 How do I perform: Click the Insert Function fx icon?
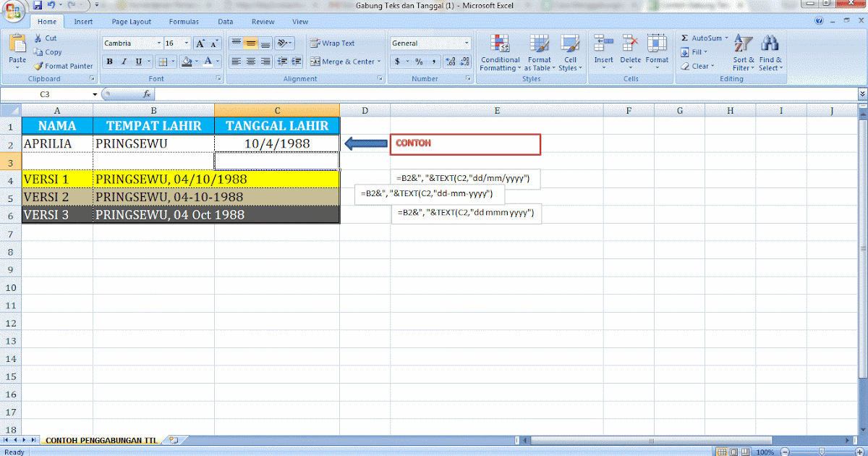tap(146, 94)
